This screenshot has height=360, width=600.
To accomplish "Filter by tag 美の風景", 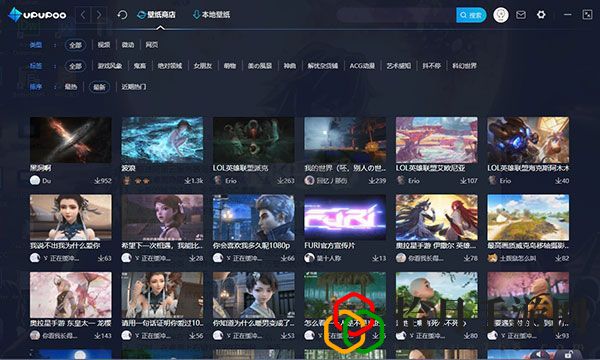I will (259, 66).
